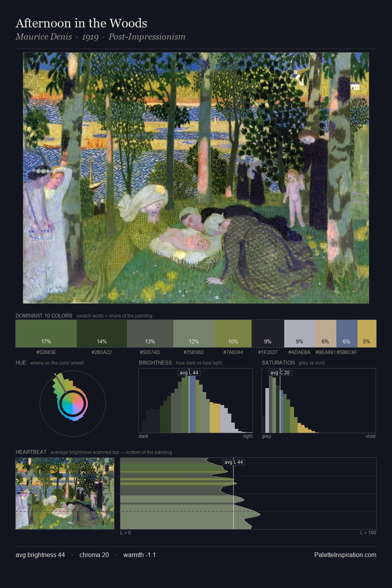Click the year '1919' in subtitle

(90, 37)
